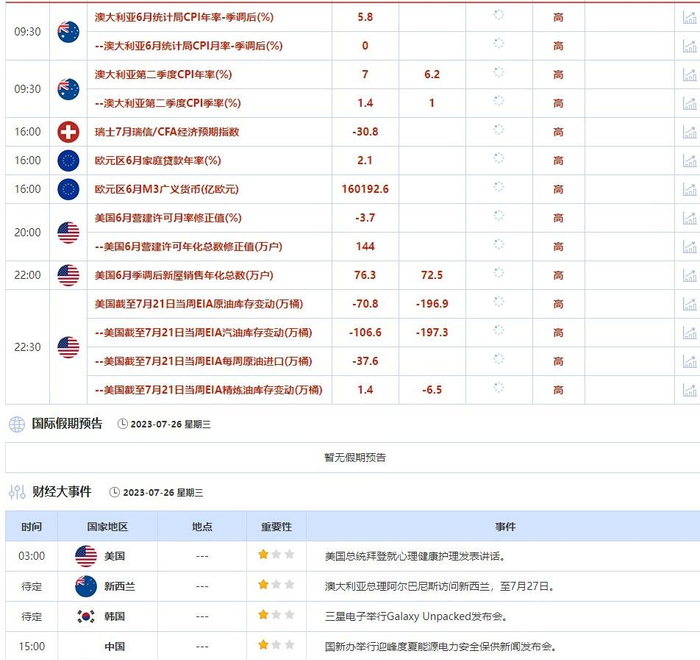
Task: Open chart icon for 营建许可年化总数修正值 row
Action: coord(690,246)
